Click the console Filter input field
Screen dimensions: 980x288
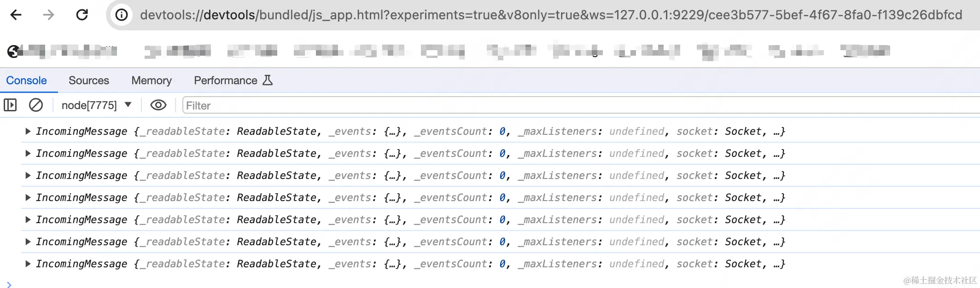click(x=553, y=105)
